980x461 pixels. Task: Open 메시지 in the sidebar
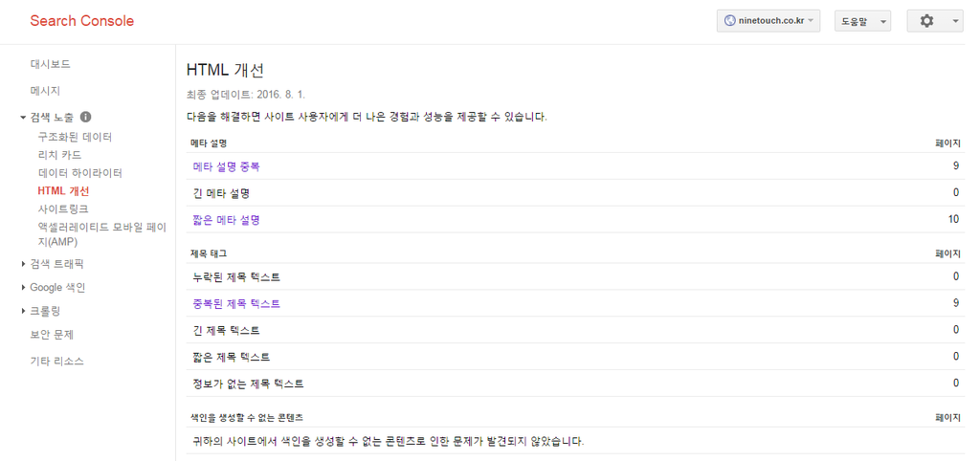[45, 91]
